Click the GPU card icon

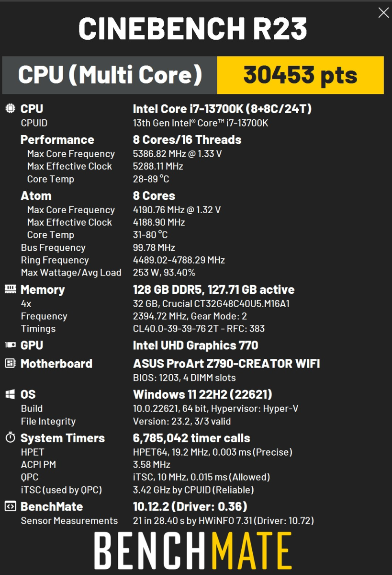point(10,345)
